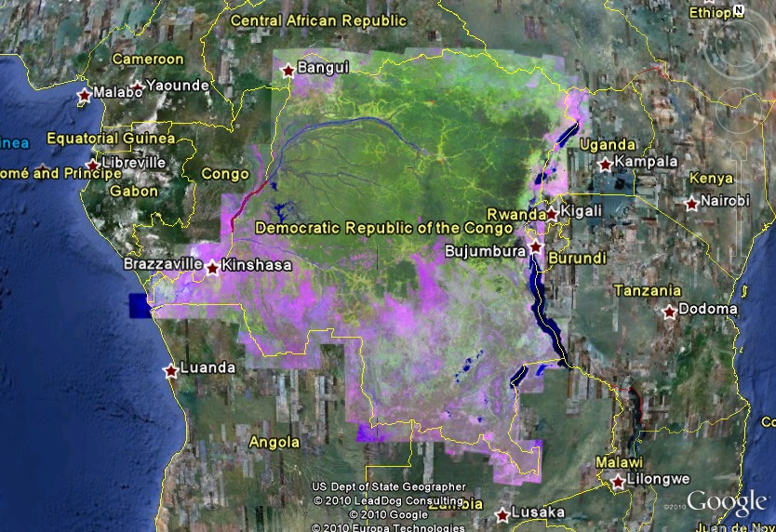
Task: Select the Kinshasa capital star marker
Action: (x=212, y=268)
